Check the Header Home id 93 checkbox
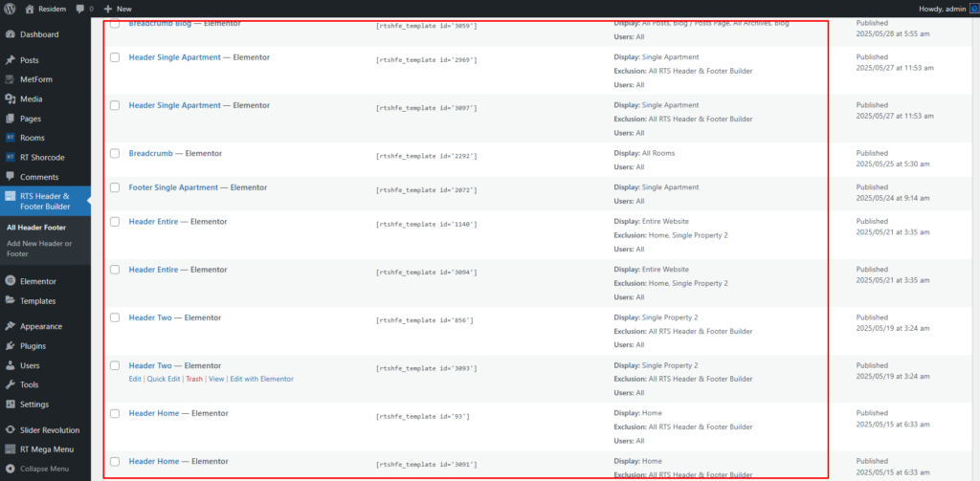The height and width of the screenshot is (481, 980). (115, 413)
